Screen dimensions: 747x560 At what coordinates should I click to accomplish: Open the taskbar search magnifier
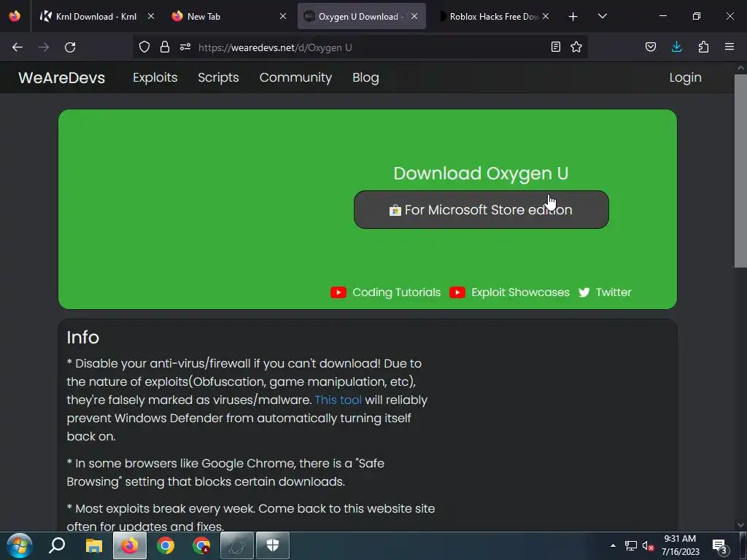pyautogui.click(x=57, y=545)
